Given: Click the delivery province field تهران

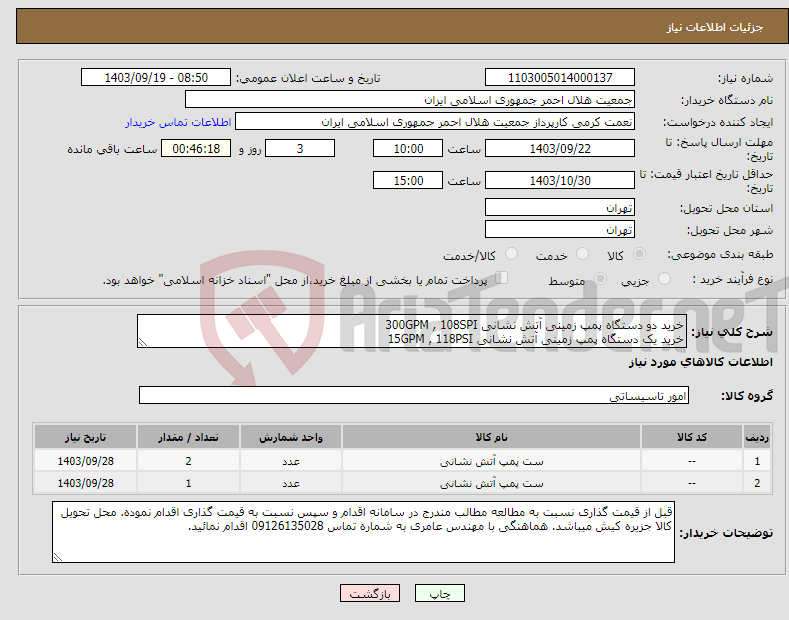Looking at the screenshot, I should tap(560, 207).
